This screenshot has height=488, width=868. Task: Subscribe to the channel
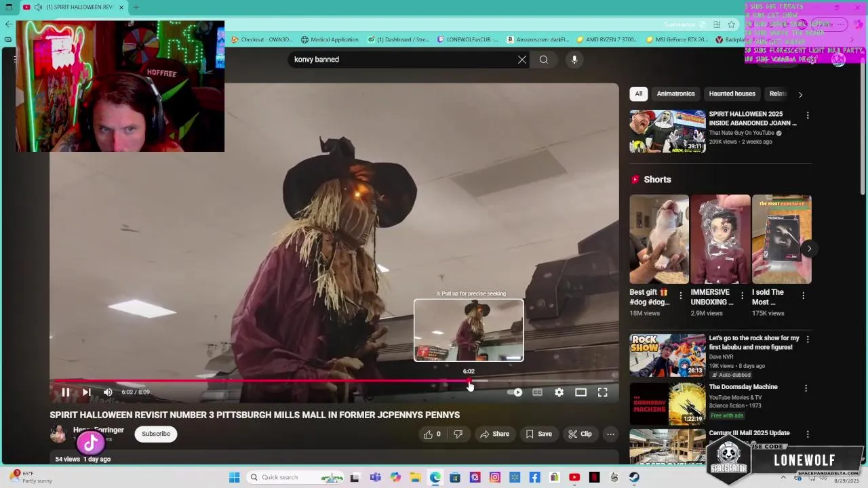tap(156, 434)
